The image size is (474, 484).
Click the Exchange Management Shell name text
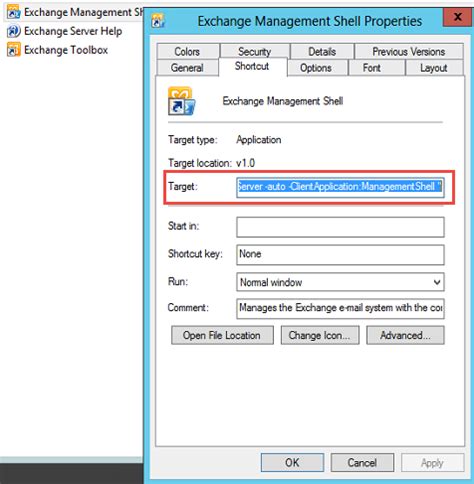point(283,101)
